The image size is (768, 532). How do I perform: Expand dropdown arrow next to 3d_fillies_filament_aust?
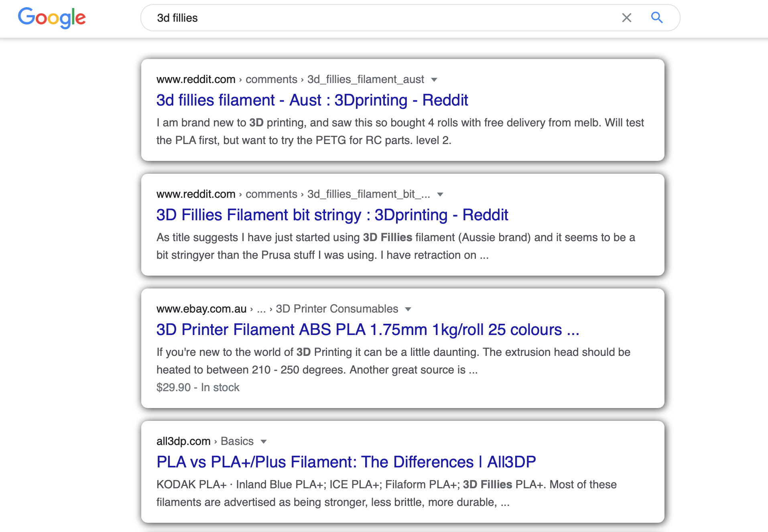pos(434,80)
